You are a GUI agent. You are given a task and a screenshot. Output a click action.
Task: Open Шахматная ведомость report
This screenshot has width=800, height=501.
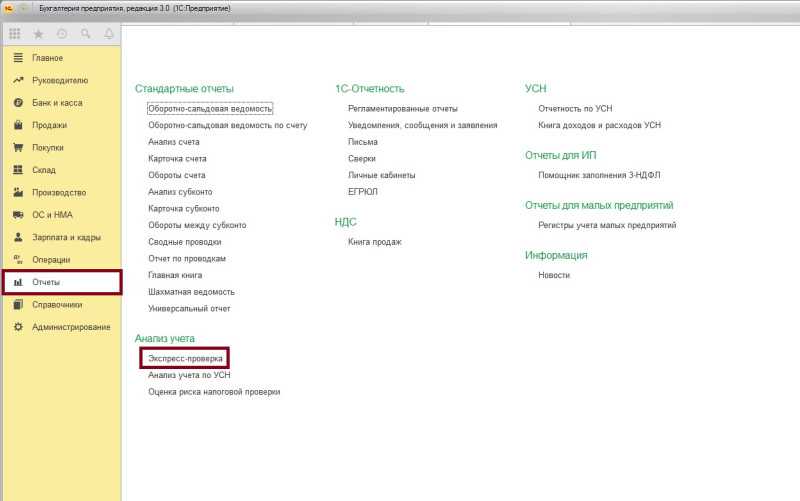click(x=191, y=292)
